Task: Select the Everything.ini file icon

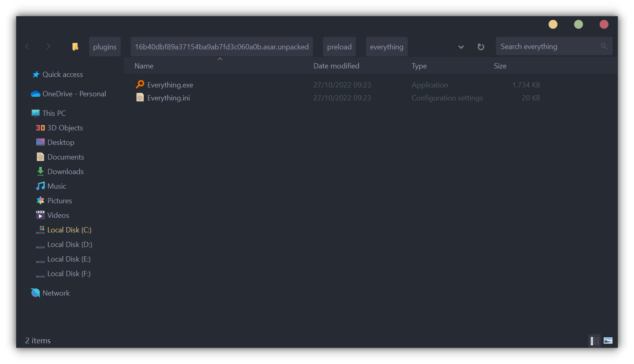Action: click(x=140, y=97)
